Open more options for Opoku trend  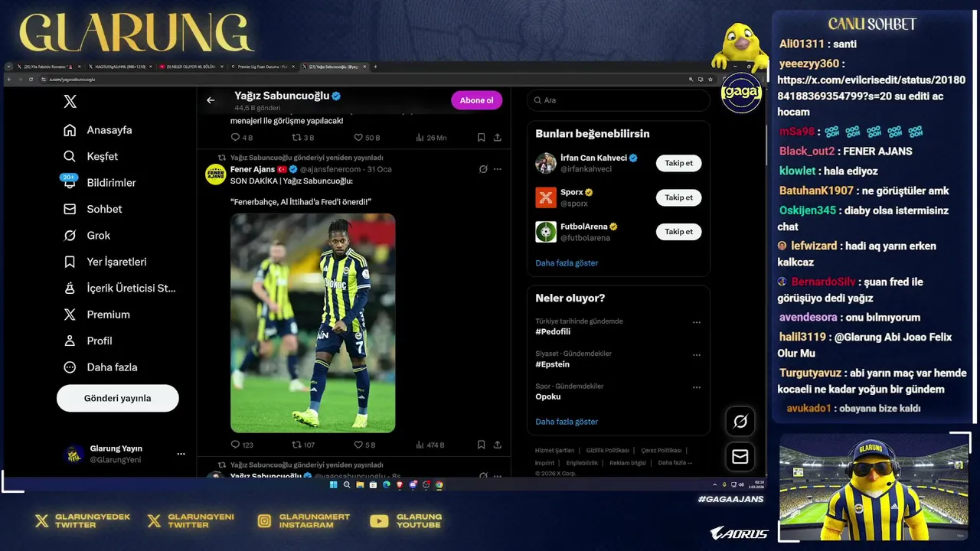tap(697, 387)
